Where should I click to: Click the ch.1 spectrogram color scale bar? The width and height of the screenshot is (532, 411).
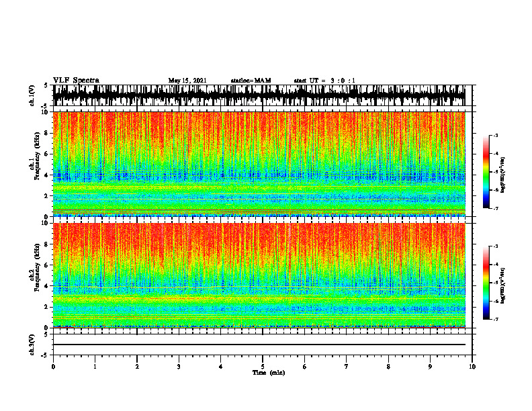point(486,172)
